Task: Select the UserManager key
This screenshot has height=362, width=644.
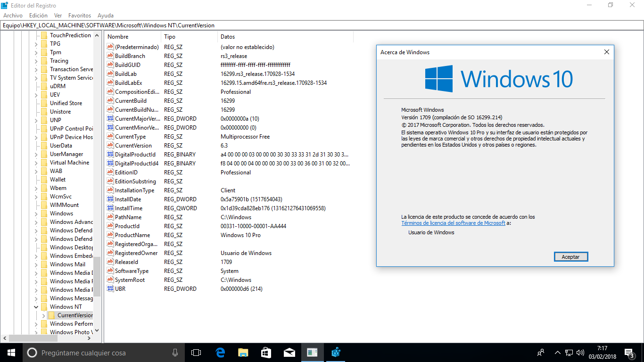Action: [66, 154]
